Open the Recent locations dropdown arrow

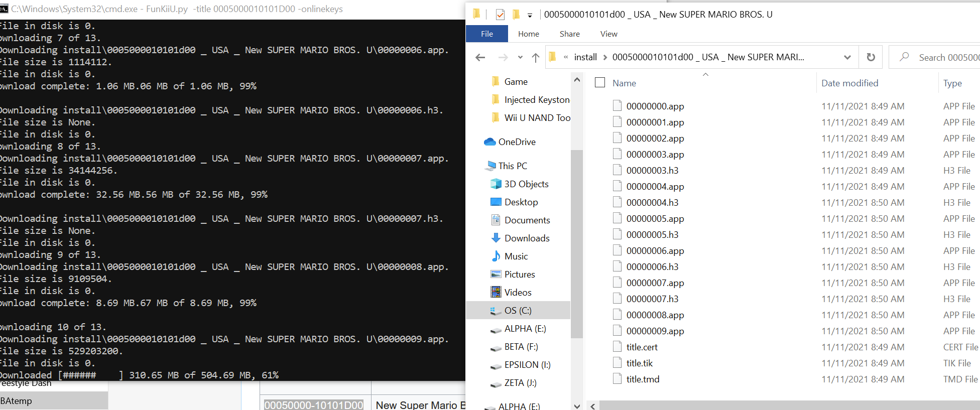[x=520, y=57]
